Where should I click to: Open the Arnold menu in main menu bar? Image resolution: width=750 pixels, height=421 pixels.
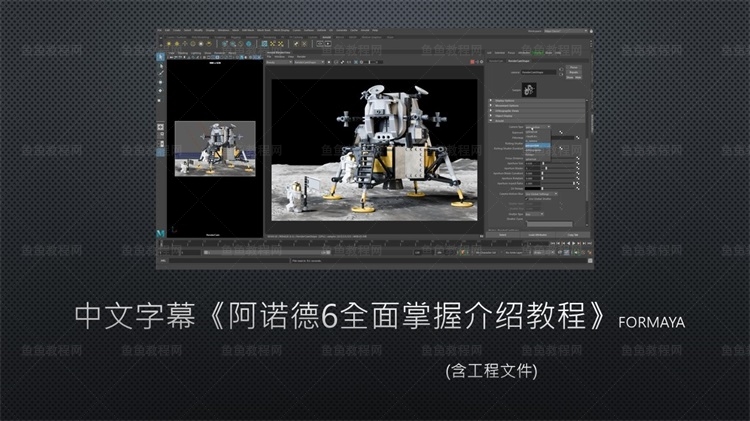[x=365, y=30]
